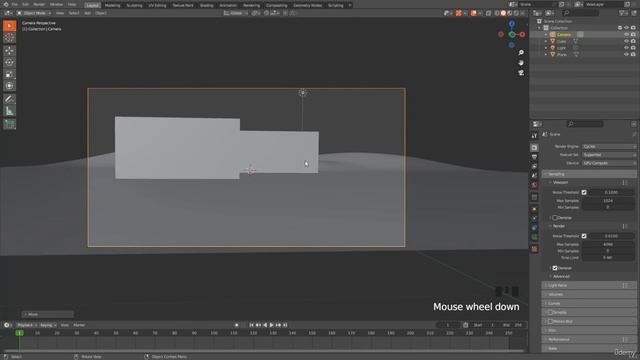
Task: Click the render Time Limit field
Action: click(x=608, y=258)
